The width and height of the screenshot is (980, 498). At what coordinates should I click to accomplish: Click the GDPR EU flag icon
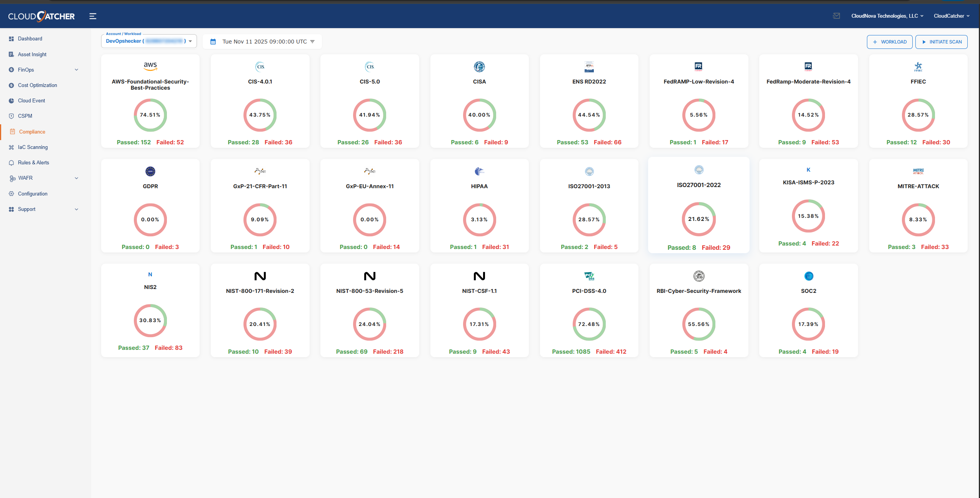[150, 171]
